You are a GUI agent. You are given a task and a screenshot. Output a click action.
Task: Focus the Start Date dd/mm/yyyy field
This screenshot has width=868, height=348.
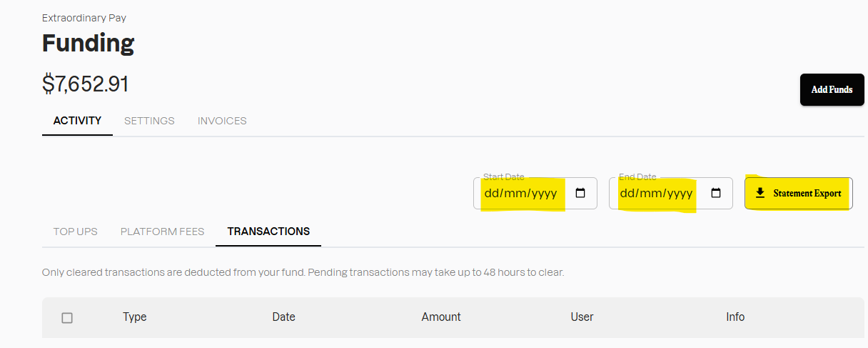click(521, 194)
